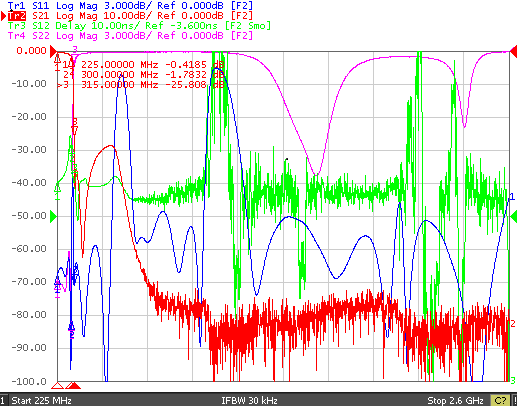Image resolution: width=517 pixels, height=406 pixels.
Task: Select the outlined marker 1 triangle below graph
Action: pos(58,386)
